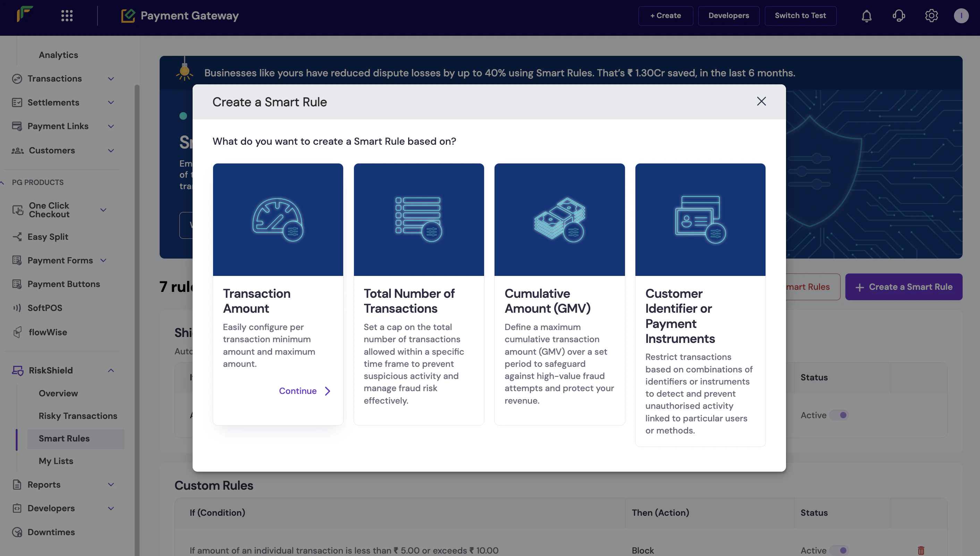Click the Switch to Test button
The height and width of the screenshot is (556, 980).
point(800,16)
